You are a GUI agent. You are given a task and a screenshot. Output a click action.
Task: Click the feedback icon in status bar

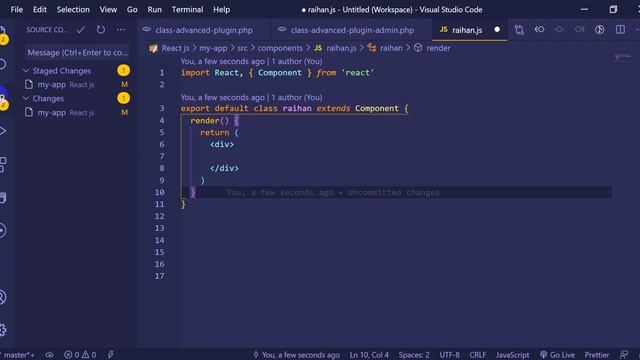pos(624,355)
